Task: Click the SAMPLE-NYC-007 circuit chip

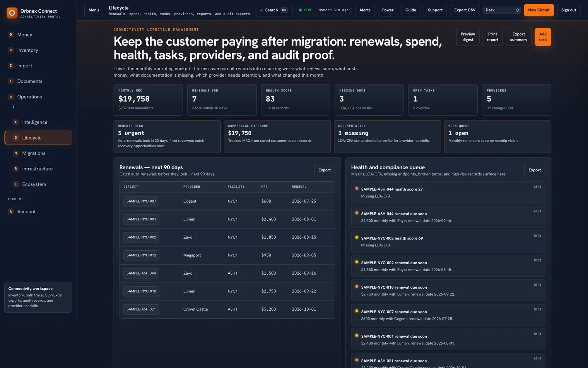Action: coord(141,201)
